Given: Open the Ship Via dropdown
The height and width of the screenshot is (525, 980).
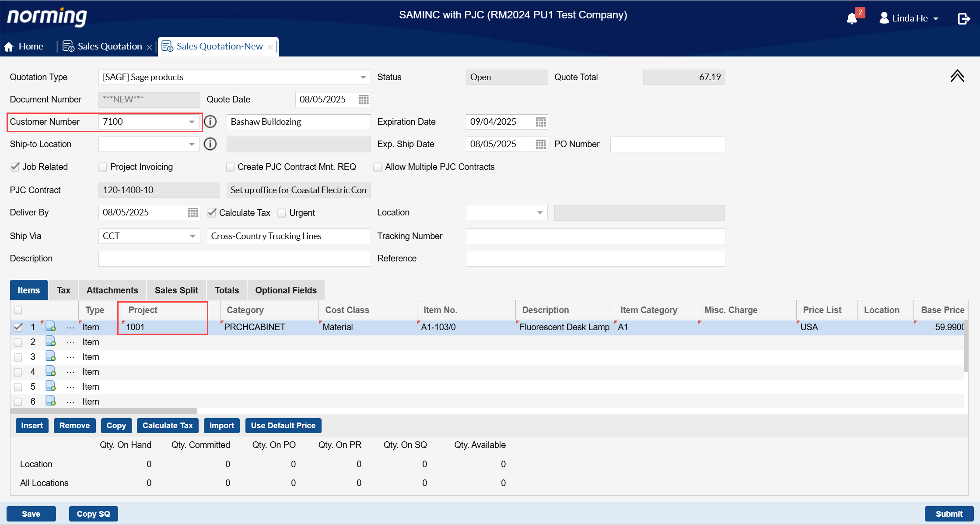Looking at the screenshot, I should tap(192, 236).
